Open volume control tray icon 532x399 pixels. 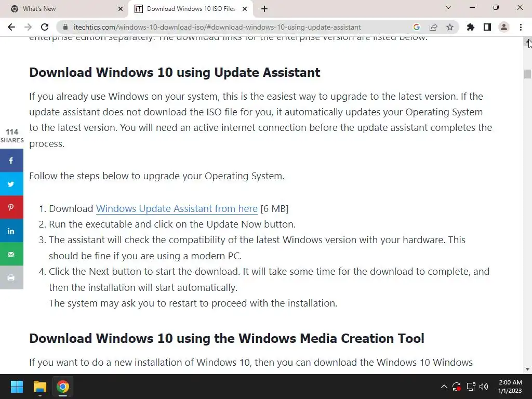(484, 387)
